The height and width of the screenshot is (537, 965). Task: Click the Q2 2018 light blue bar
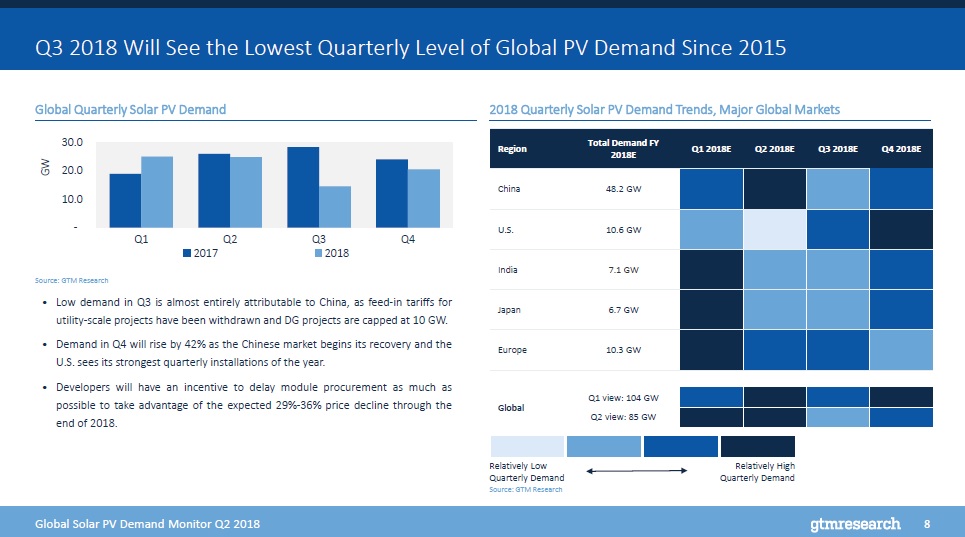click(246, 192)
